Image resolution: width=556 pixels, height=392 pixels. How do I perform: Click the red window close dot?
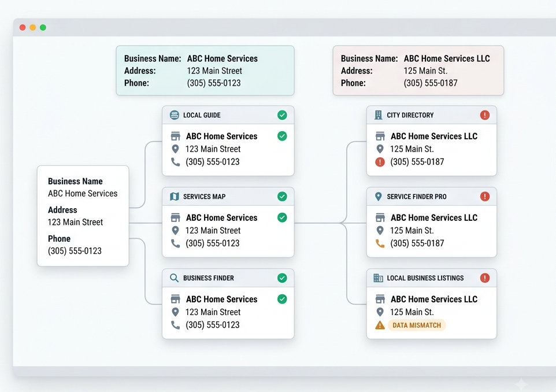pyautogui.click(x=23, y=28)
